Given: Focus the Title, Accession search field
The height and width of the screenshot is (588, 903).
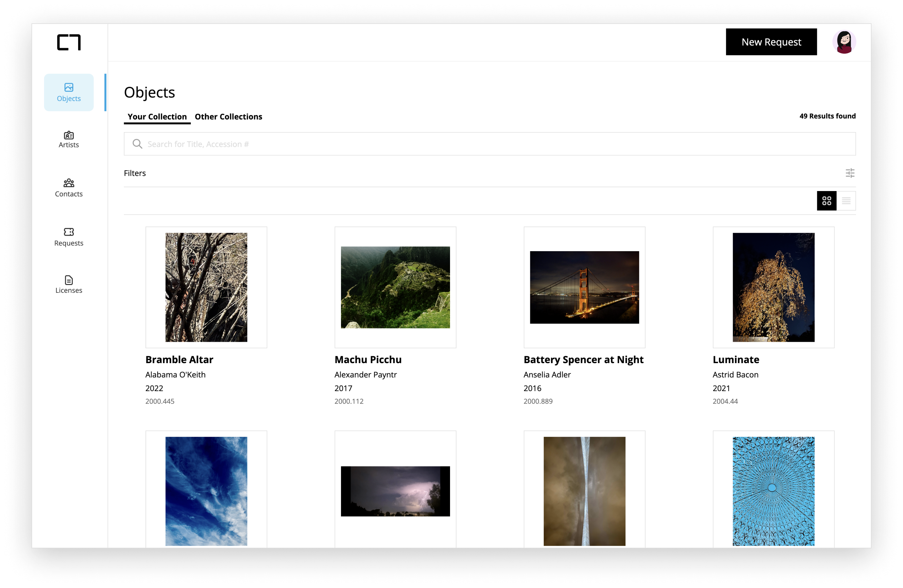Looking at the screenshot, I should click(489, 144).
